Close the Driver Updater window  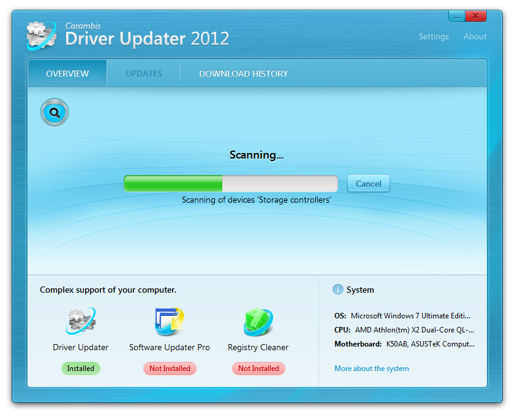(475, 16)
